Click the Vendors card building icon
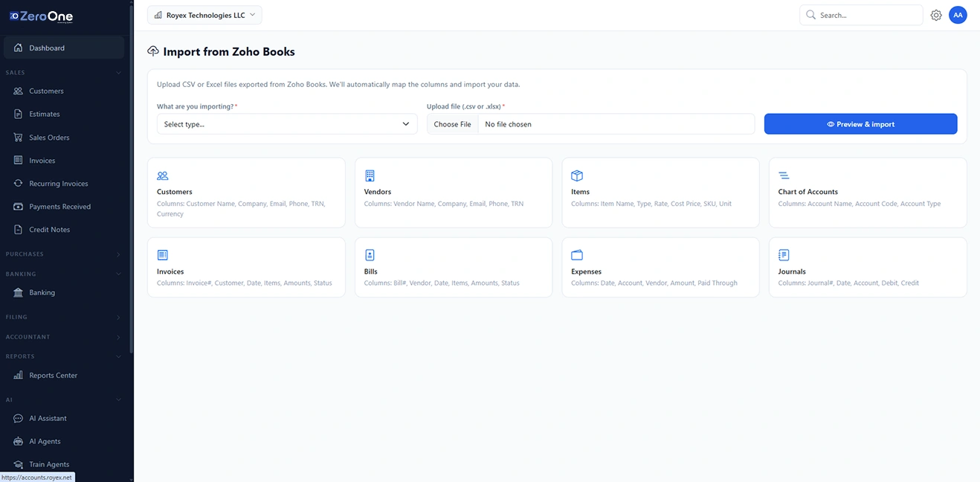Image resolution: width=980 pixels, height=482 pixels. click(370, 176)
